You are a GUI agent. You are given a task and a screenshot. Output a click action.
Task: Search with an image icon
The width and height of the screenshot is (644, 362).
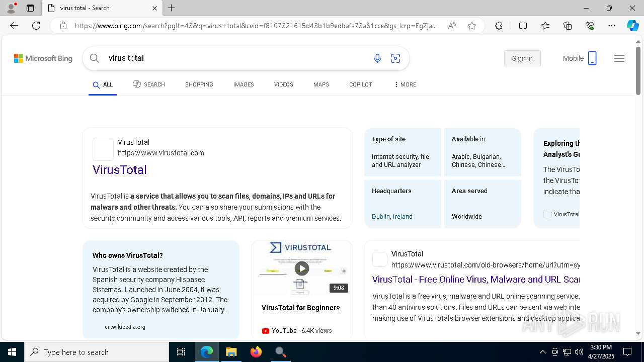pos(395,58)
